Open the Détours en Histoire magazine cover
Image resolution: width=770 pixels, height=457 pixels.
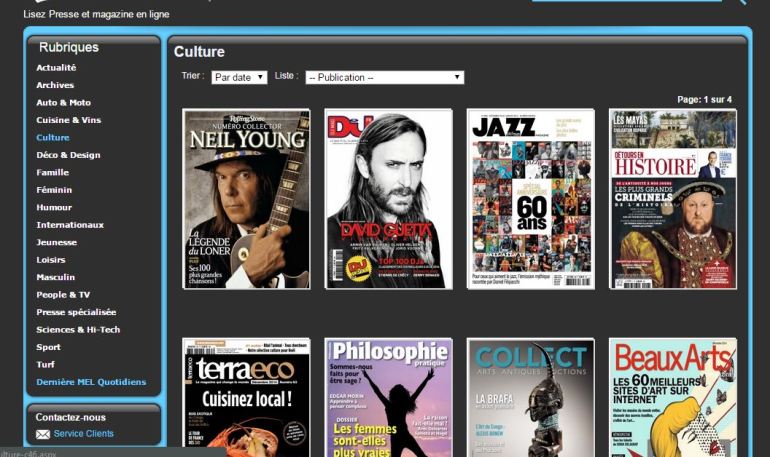(672, 199)
